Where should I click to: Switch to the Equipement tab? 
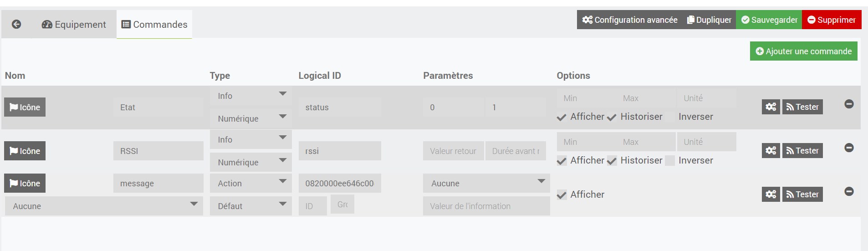click(74, 25)
